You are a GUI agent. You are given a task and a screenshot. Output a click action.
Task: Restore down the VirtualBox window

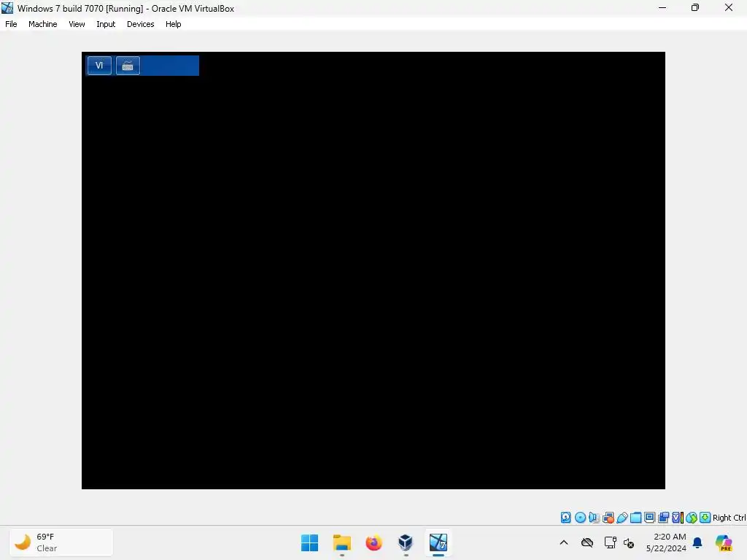(695, 7)
